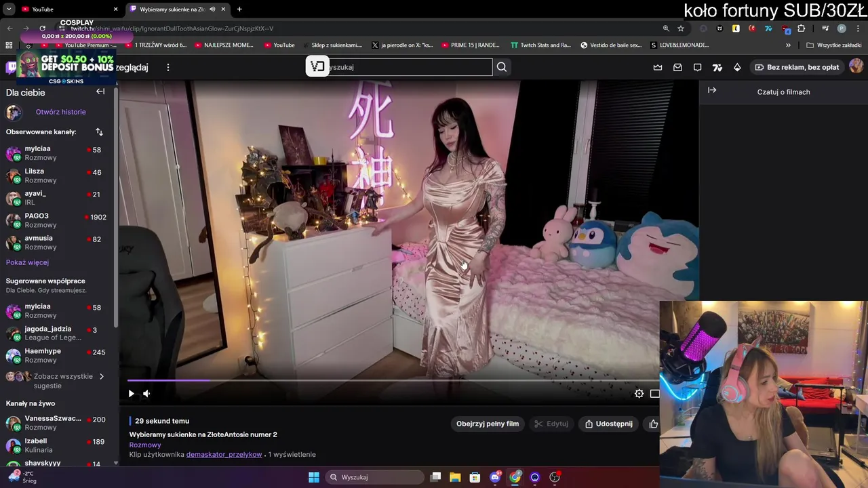
Task: Open Haemhype suggested channel
Action: click(x=58, y=355)
